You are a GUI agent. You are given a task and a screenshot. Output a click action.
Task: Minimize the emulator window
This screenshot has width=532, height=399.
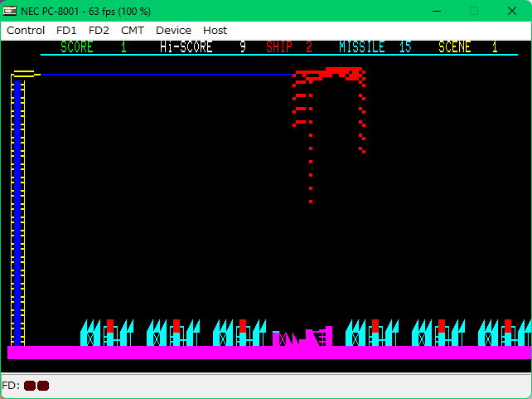click(435, 11)
